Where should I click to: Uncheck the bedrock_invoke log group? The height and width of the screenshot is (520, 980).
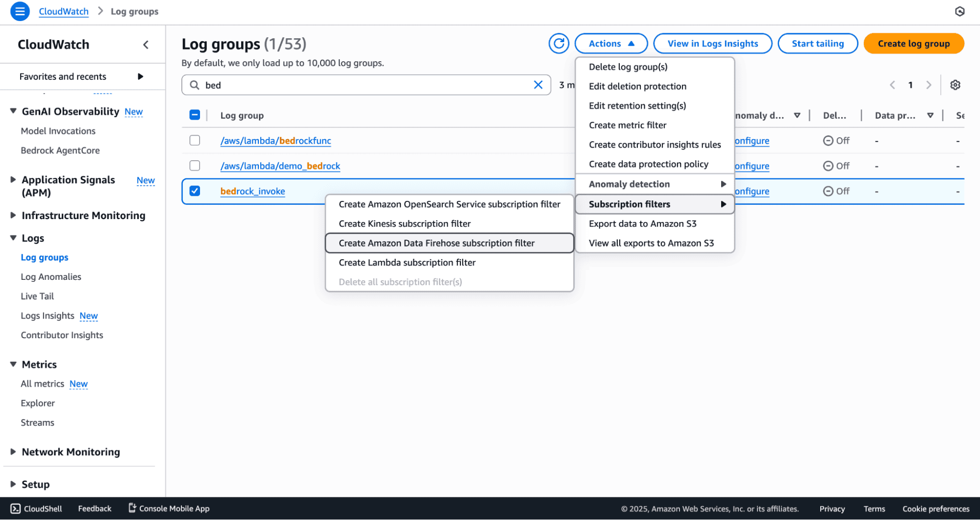click(x=195, y=191)
